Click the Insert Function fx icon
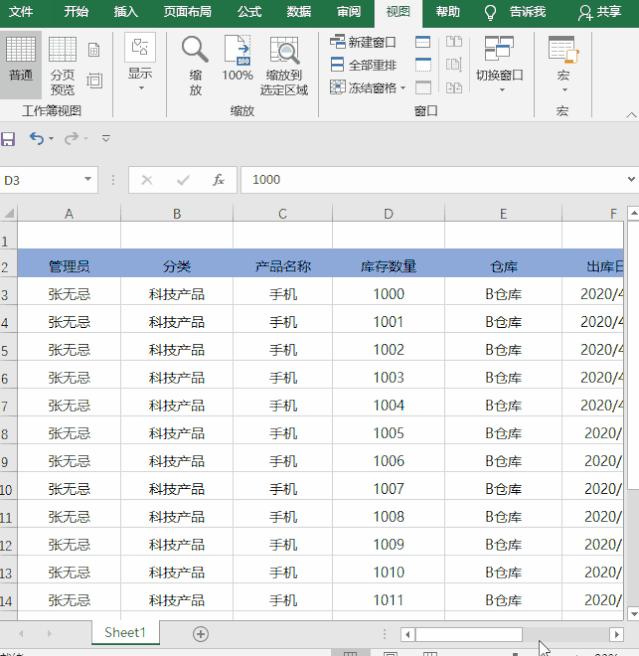Image resolution: width=639 pixels, height=656 pixels. 218,180
